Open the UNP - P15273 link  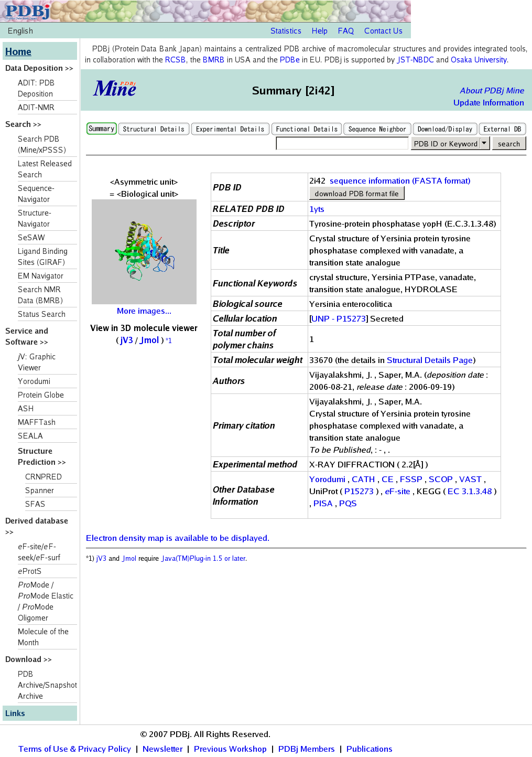click(x=339, y=318)
